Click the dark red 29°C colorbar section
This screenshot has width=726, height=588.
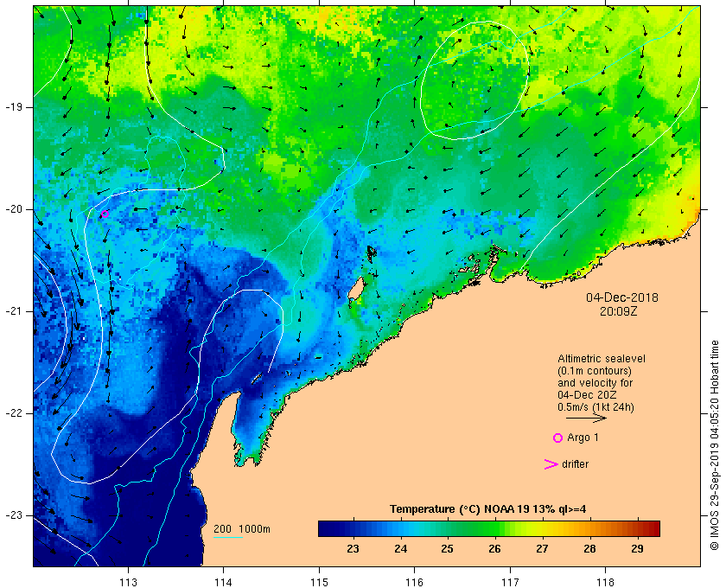click(x=637, y=528)
